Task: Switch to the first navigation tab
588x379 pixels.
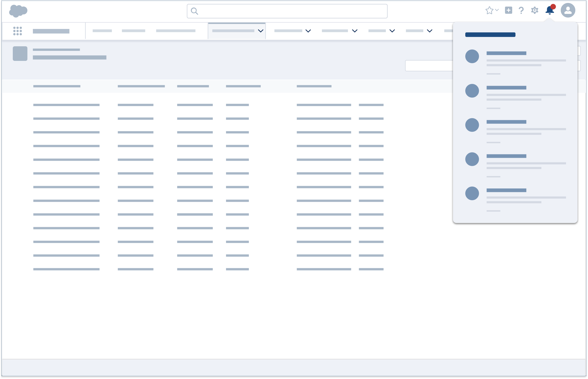Action: point(103,31)
